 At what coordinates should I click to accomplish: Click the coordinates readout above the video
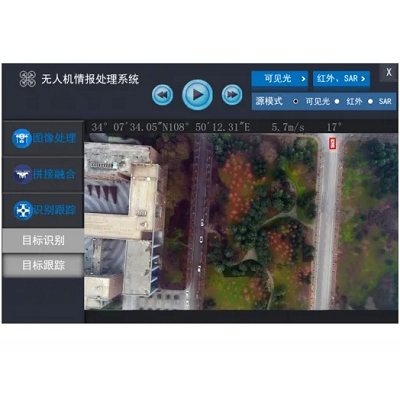171,127
